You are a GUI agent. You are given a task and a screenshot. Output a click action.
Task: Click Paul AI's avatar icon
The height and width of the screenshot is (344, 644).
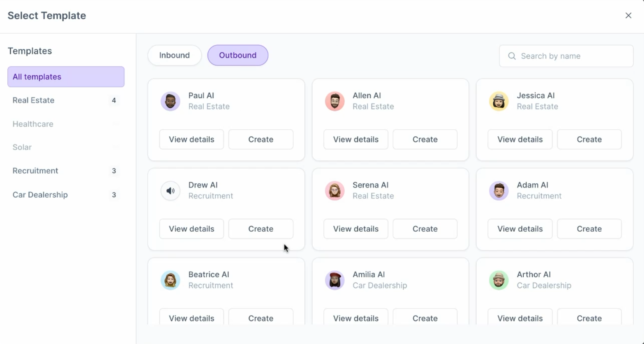(170, 101)
